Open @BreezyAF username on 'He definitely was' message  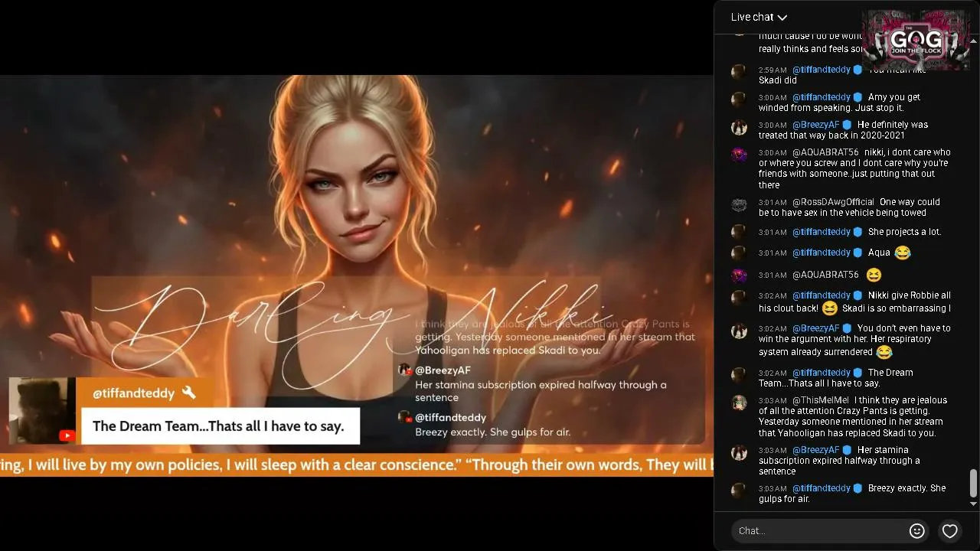(816, 125)
